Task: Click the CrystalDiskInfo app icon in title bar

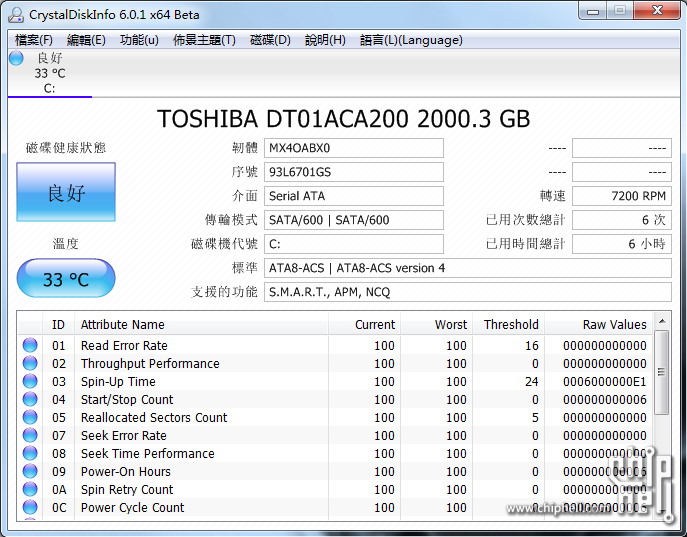Action: (x=16, y=14)
